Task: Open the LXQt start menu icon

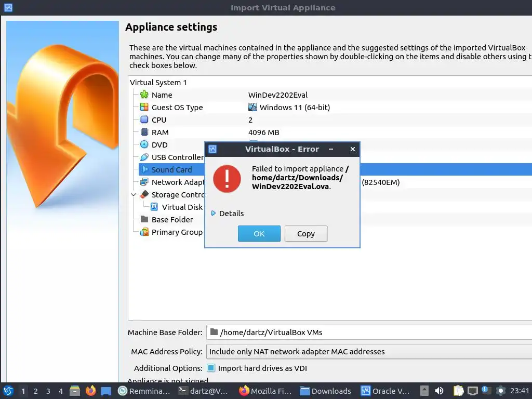Action: [8, 391]
